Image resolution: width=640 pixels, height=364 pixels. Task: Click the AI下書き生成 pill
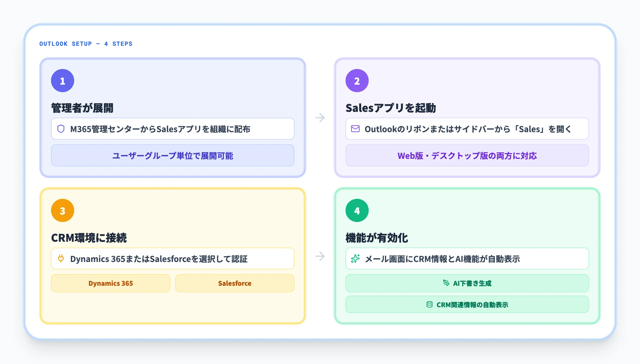466,283
